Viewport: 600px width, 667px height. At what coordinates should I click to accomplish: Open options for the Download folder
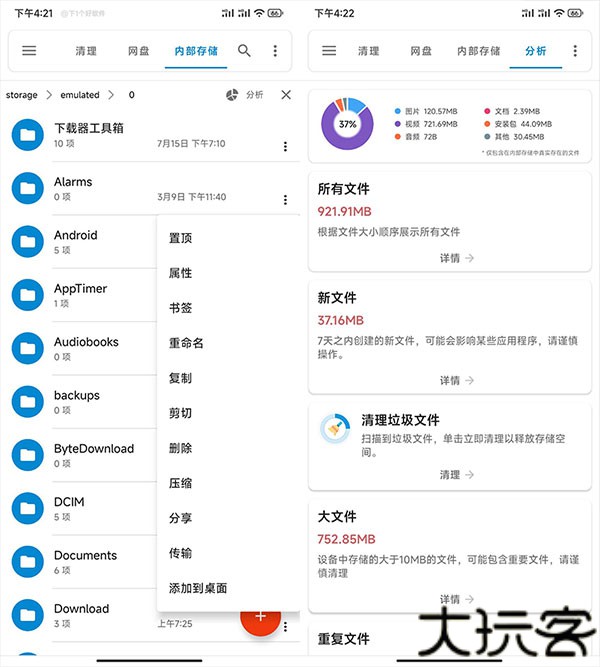point(286,626)
